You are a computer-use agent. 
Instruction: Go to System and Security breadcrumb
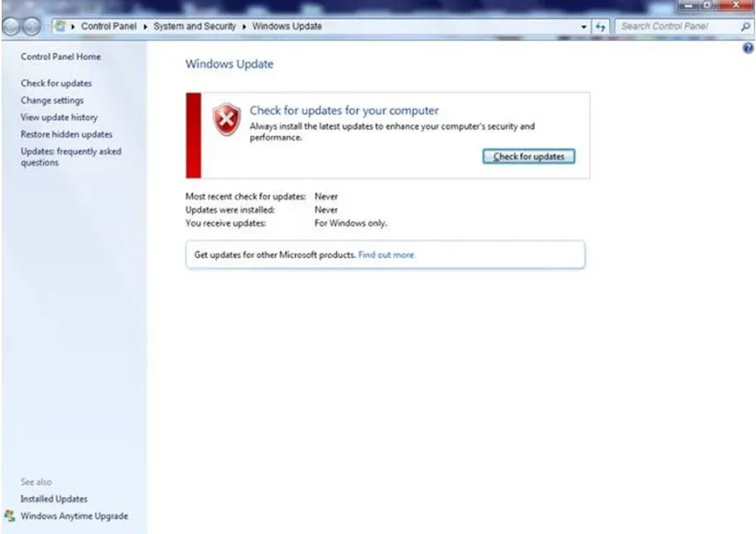[x=195, y=26]
